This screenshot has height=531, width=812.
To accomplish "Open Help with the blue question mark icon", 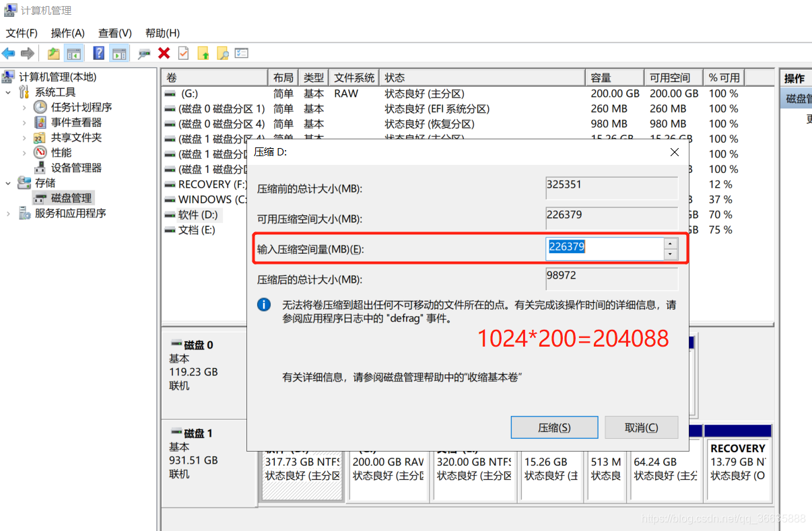I will [x=99, y=53].
